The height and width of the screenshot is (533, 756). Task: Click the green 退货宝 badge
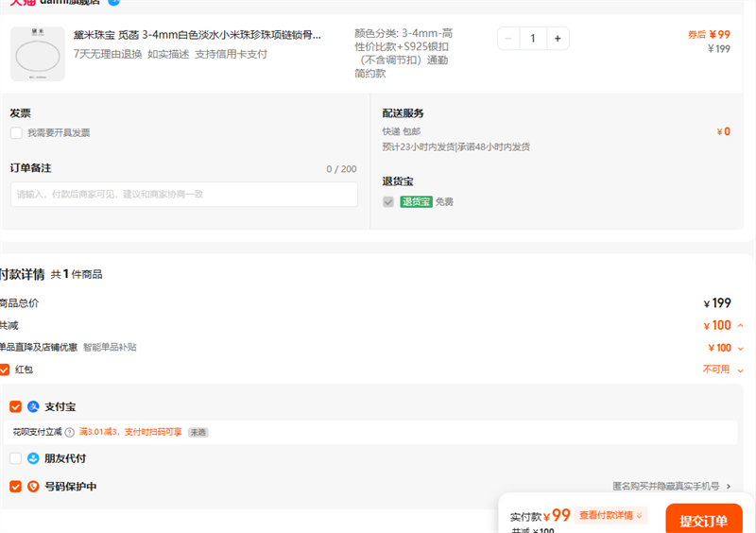pos(416,201)
